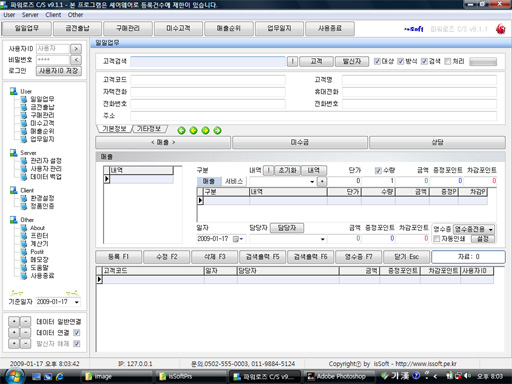The height and width of the screenshot is (384, 512).
Task: Toggle the 대상 checkbox
Action: click(377, 61)
